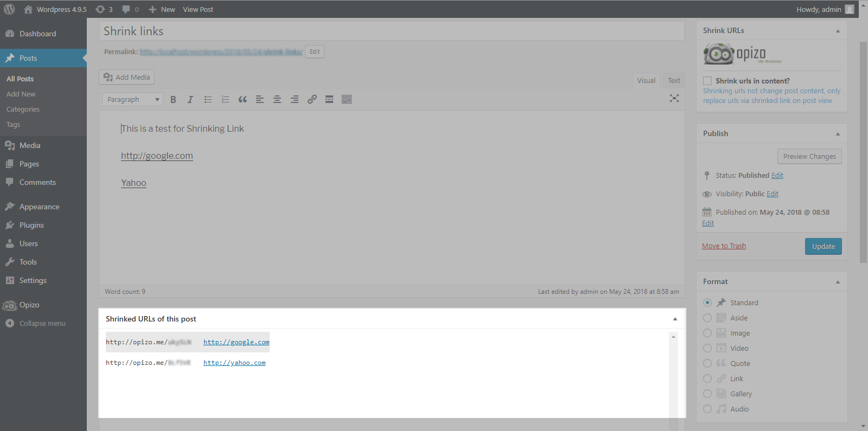Image resolution: width=868 pixels, height=431 pixels.
Task: Align text center
Action: click(277, 99)
